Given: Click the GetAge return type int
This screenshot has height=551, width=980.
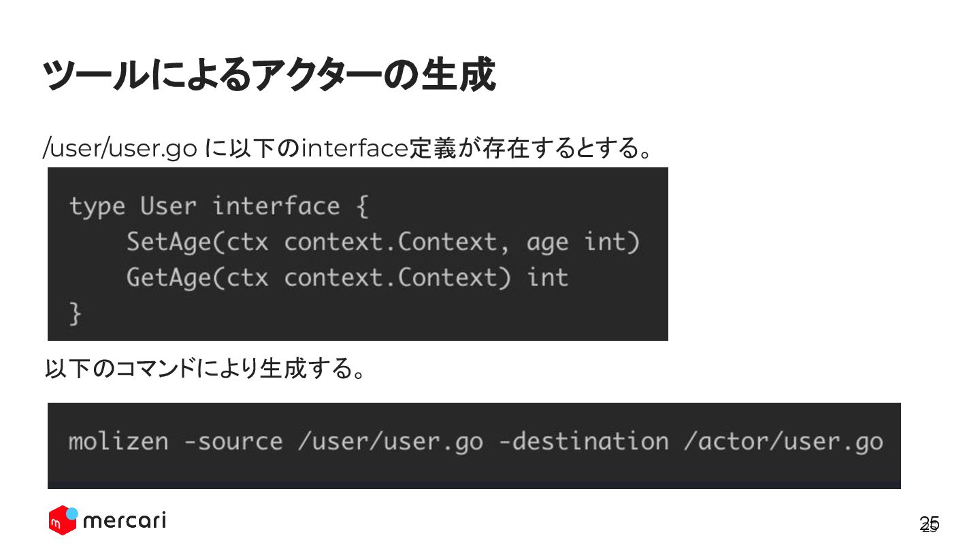Looking at the screenshot, I should coord(548,278).
